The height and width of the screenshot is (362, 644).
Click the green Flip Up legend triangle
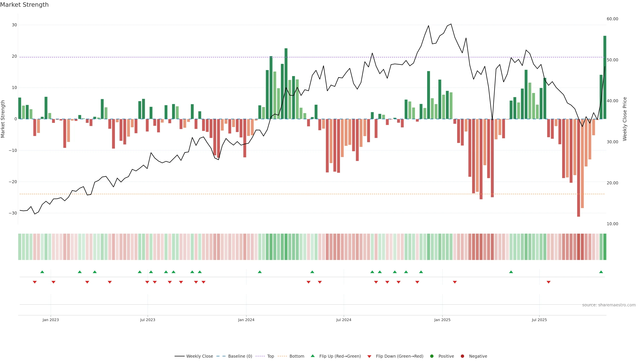click(312, 356)
